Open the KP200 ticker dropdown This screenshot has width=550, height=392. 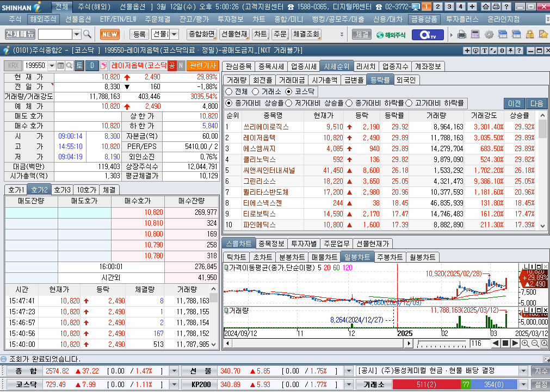click(x=348, y=384)
